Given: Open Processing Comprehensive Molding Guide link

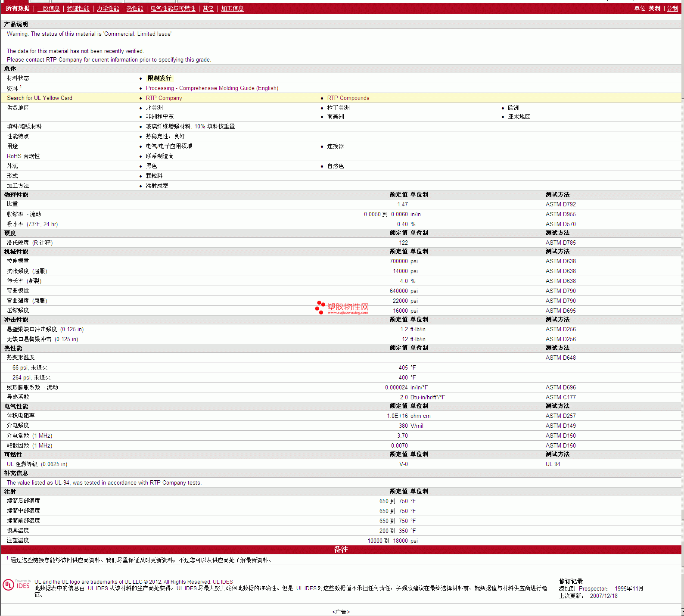Looking at the screenshot, I should coord(212,88).
